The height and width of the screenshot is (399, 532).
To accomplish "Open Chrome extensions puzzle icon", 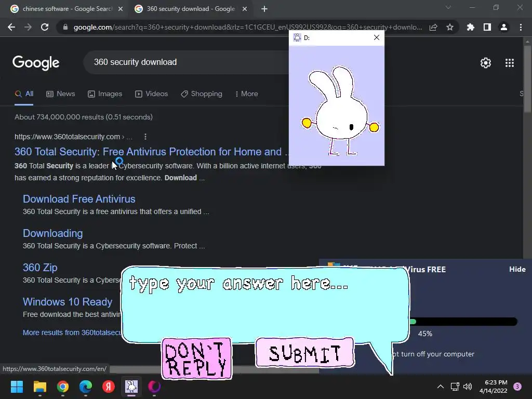I will [x=471, y=27].
